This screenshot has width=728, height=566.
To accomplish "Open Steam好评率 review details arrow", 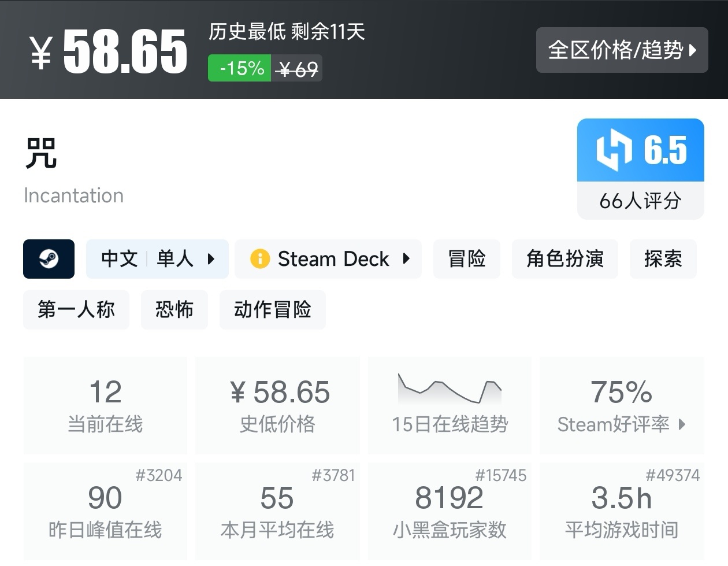I will [x=682, y=424].
